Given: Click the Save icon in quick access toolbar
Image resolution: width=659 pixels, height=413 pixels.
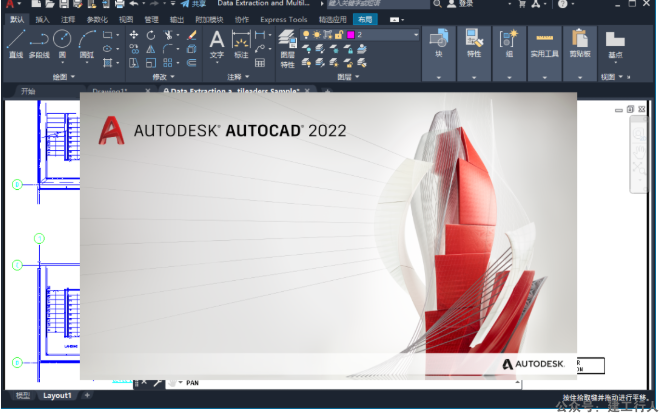Looking at the screenshot, I should tap(63, 4).
